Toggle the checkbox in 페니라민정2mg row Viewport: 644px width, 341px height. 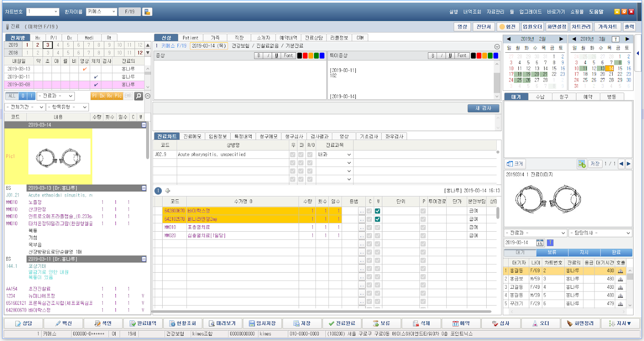tap(378, 219)
